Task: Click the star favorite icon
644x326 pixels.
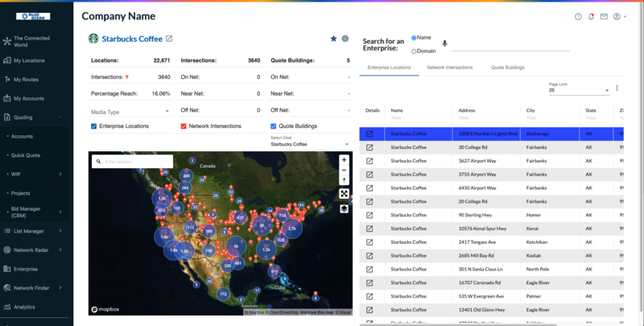Action: (333, 39)
